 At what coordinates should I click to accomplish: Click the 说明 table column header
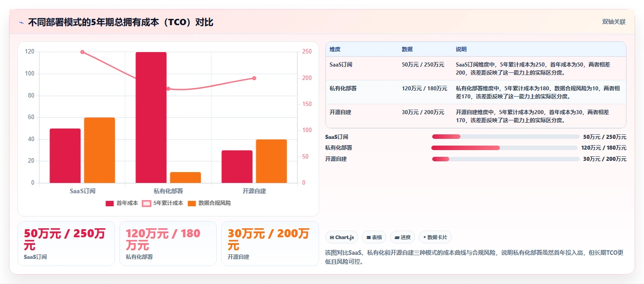(461, 49)
